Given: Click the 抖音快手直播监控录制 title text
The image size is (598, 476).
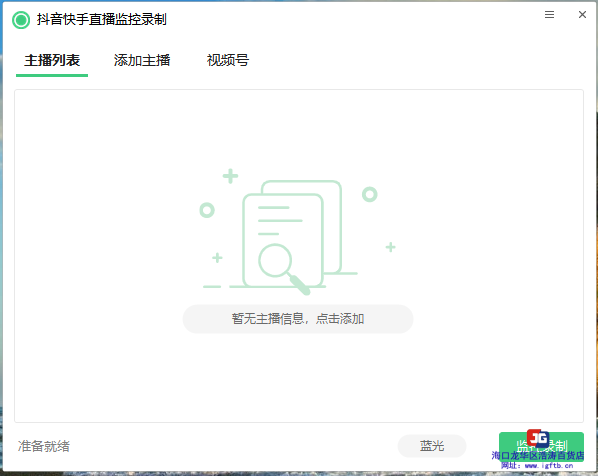Looking at the screenshot, I should 101,19.
